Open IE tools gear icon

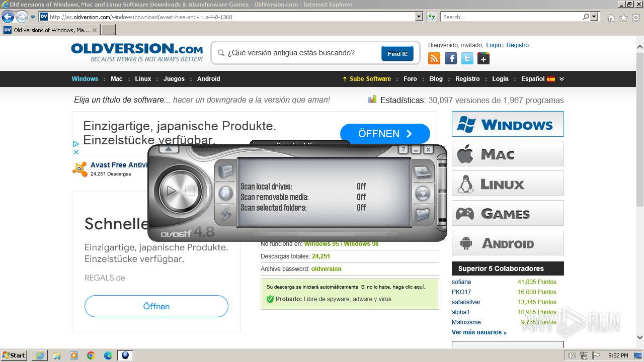pos(636,18)
